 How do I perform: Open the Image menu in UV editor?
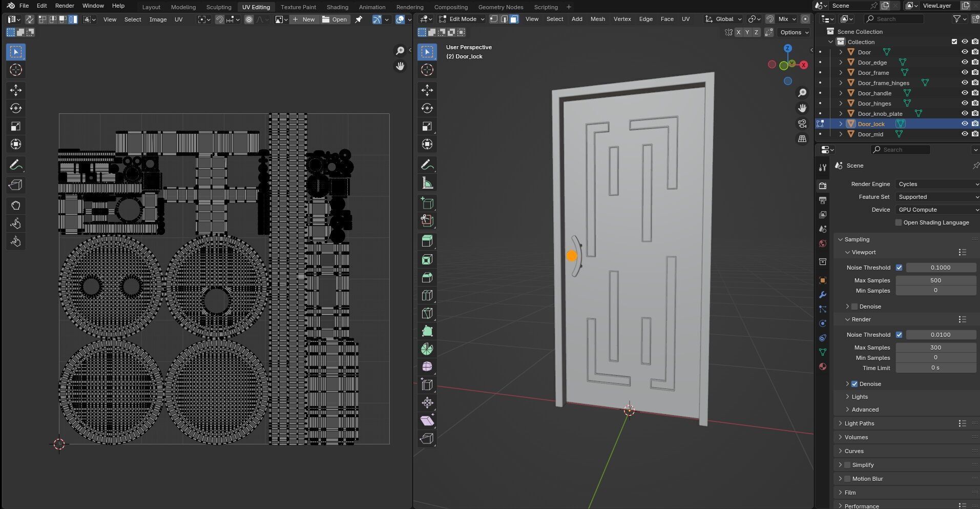pos(158,19)
